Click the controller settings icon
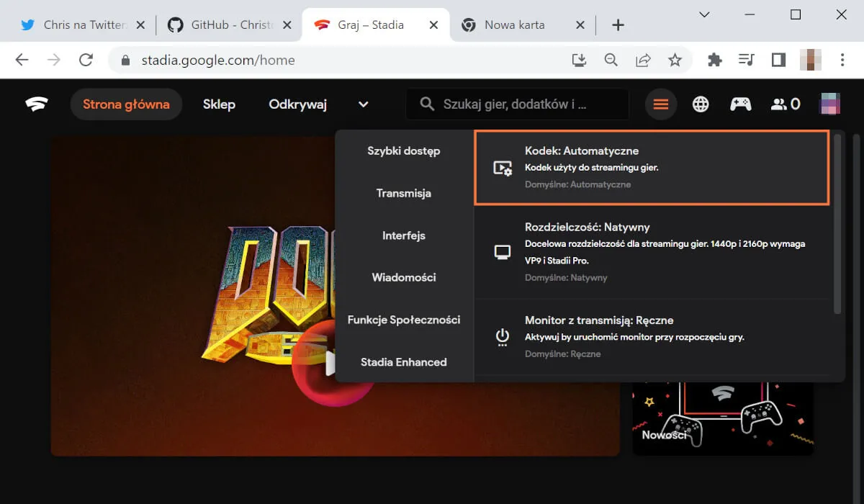This screenshot has width=864, height=504. click(x=740, y=104)
